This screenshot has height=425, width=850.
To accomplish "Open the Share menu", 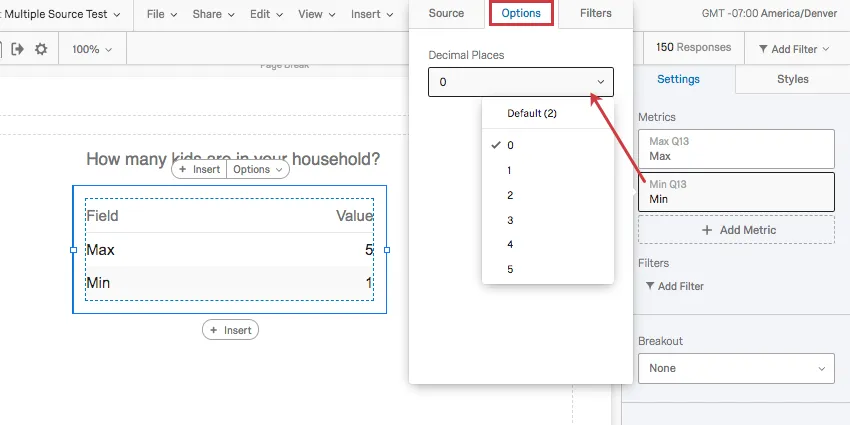I will [x=214, y=14].
